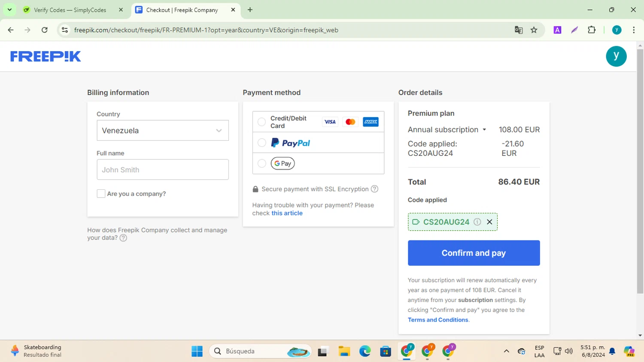Open Microsoft Store from the taskbar
The width and height of the screenshot is (644, 362).
click(x=386, y=351)
